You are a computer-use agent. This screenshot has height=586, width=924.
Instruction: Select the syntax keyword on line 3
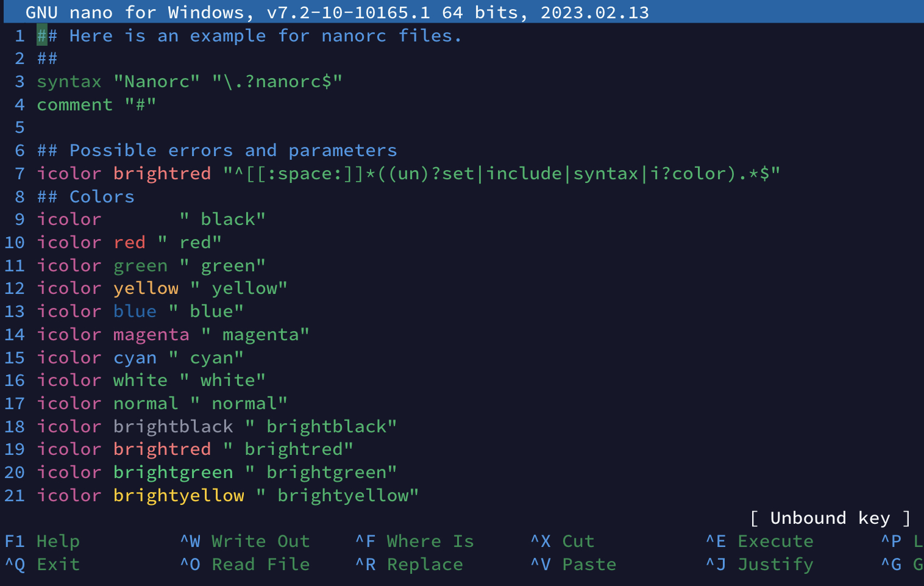click(68, 81)
